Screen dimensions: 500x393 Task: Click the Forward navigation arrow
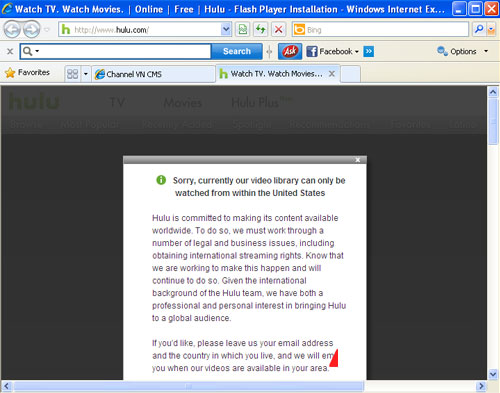[31, 30]
